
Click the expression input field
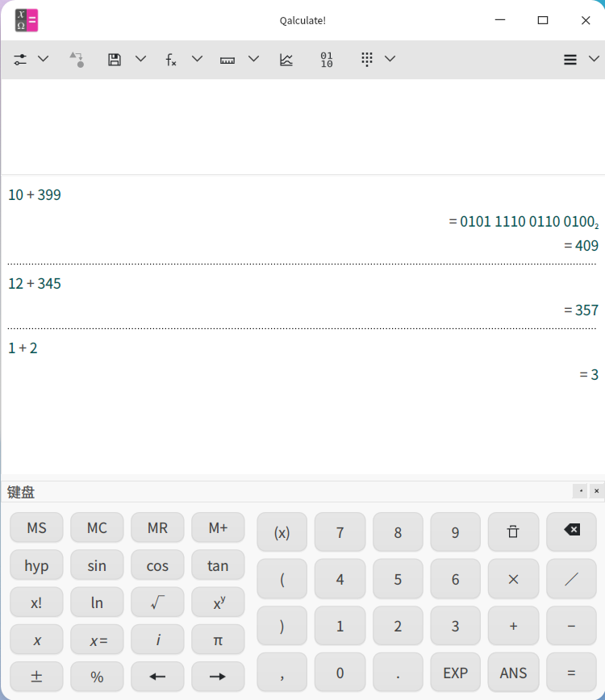(302, 127)
